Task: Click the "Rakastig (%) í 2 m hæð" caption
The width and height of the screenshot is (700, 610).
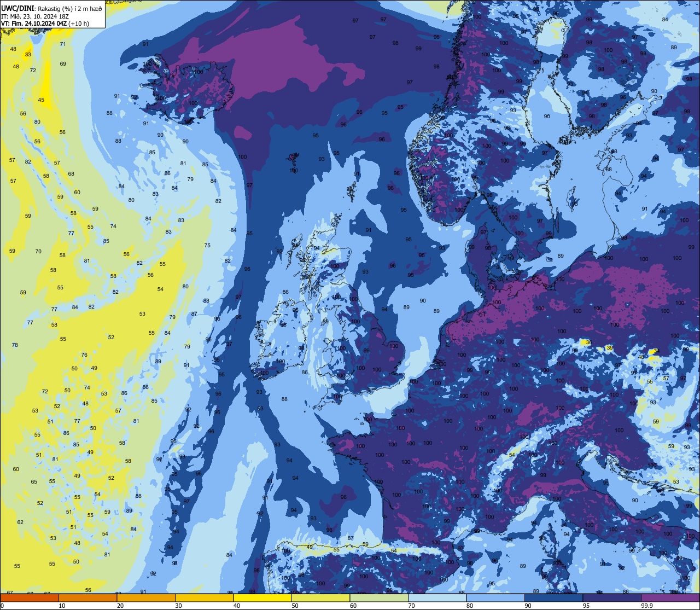Action: tap(69, 8)
